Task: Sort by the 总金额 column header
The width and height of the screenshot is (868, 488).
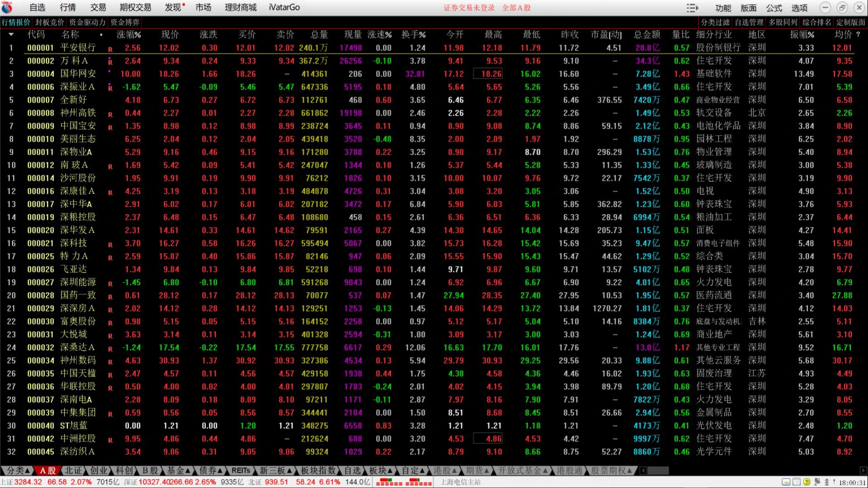Action: click(x=646, y=34)
